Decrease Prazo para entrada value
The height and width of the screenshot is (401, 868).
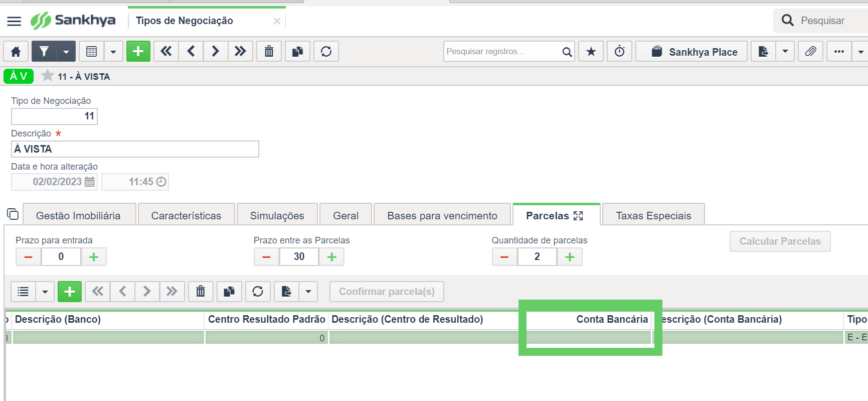point(29,257)
